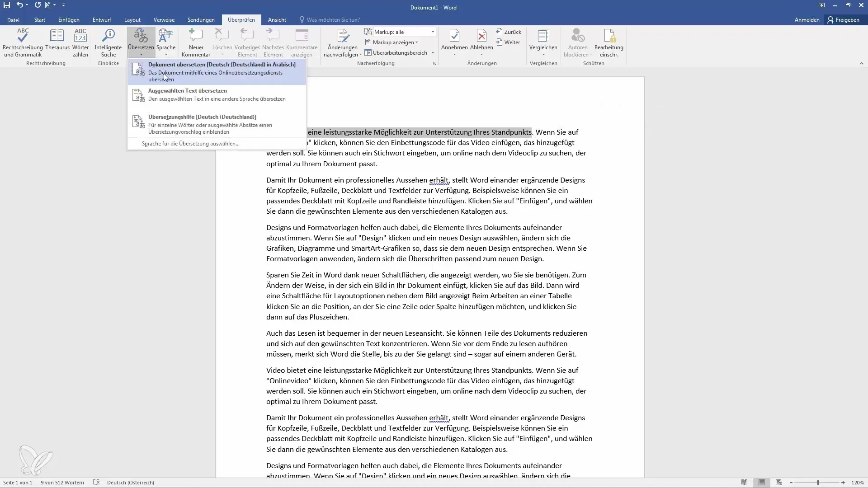This screenshot has width=868, height=488.
Task: Open Nachverfolgung dialog launcher
Action: (x=434, y=64)
